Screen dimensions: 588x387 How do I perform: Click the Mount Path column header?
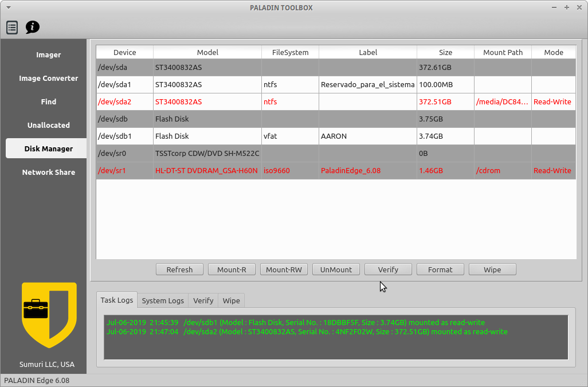pos(503,53)
